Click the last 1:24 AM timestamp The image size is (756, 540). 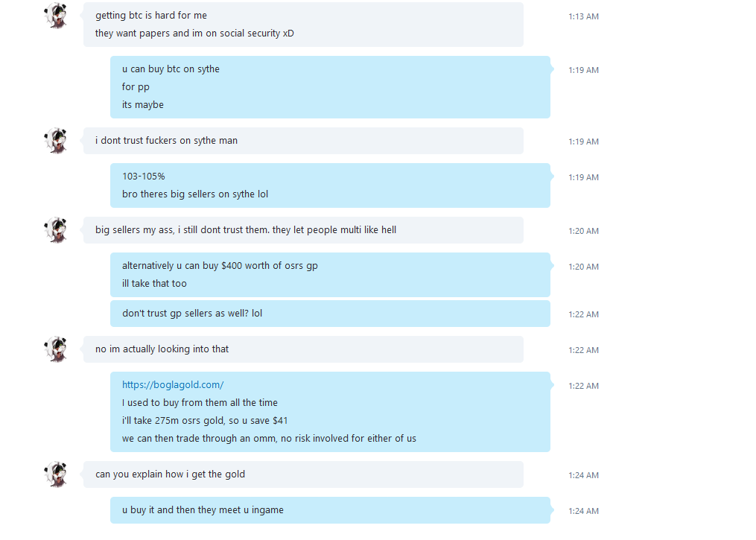(x=583, y=511)
